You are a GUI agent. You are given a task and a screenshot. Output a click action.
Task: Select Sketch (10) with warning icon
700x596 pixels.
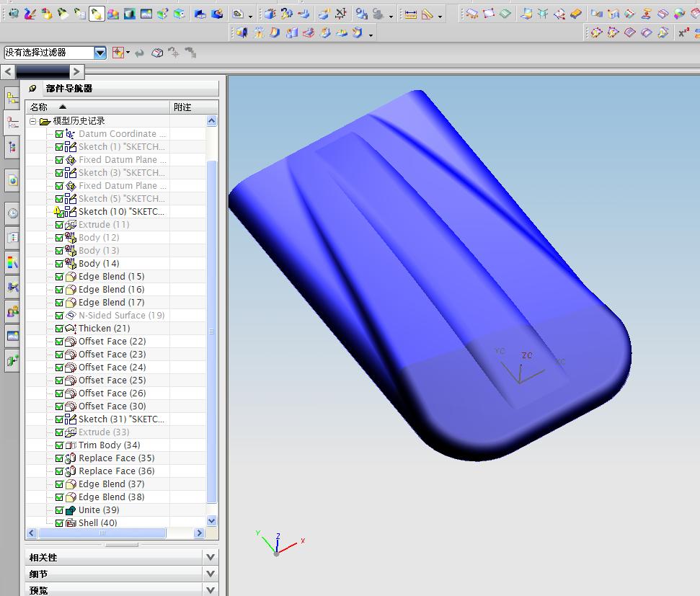(x=121, y=212)
